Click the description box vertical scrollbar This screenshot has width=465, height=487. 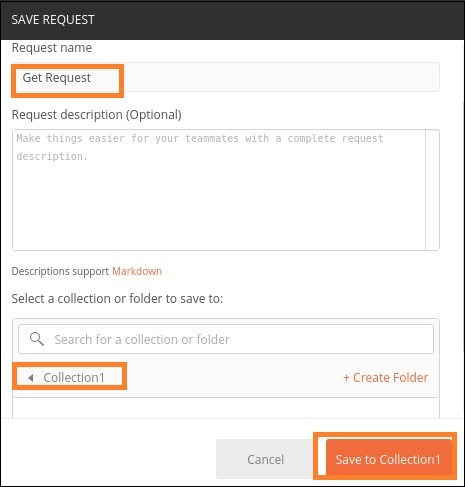pyautogui.click(x=432, y=190)
